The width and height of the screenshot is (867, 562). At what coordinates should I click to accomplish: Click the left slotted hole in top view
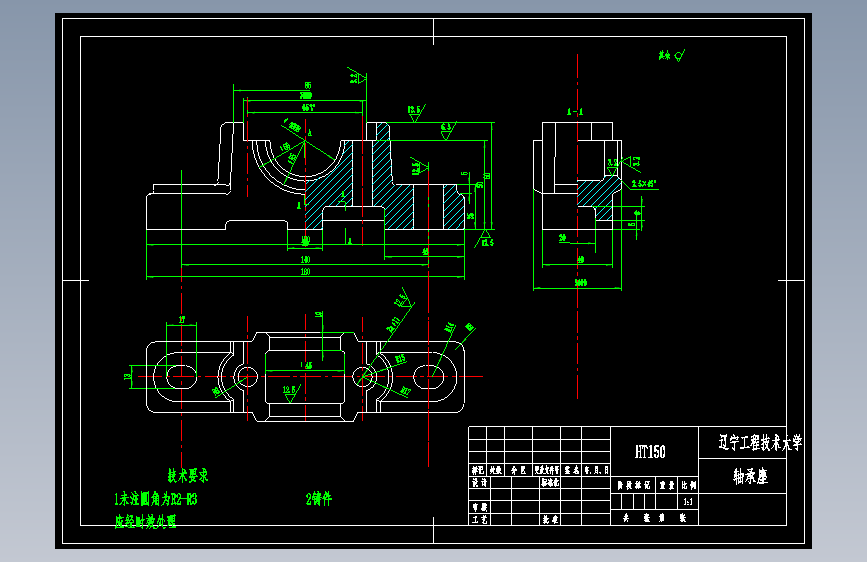pyautogui.click(x=181, y=377)
